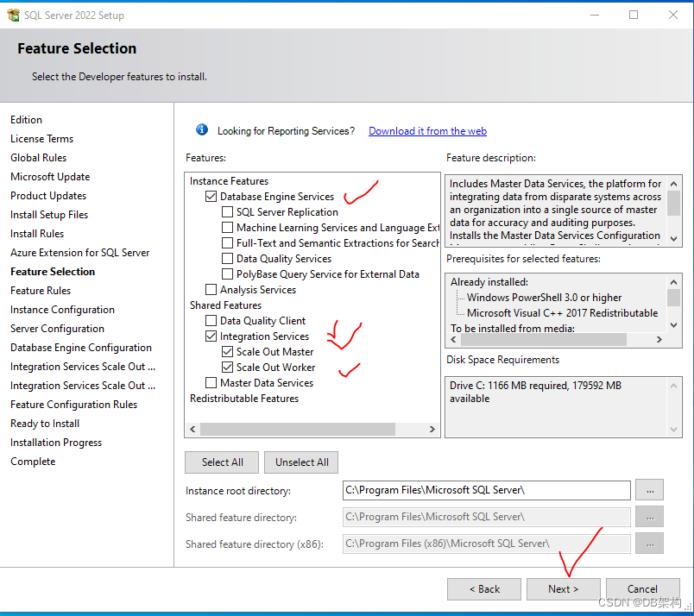Select Server Configuration step
Screen dimensions: 694x616
(x=58, y=329)
